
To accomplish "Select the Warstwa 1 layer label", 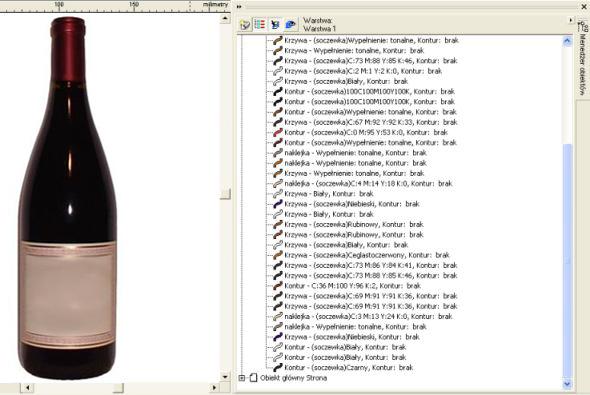I will tap(319, 29).
